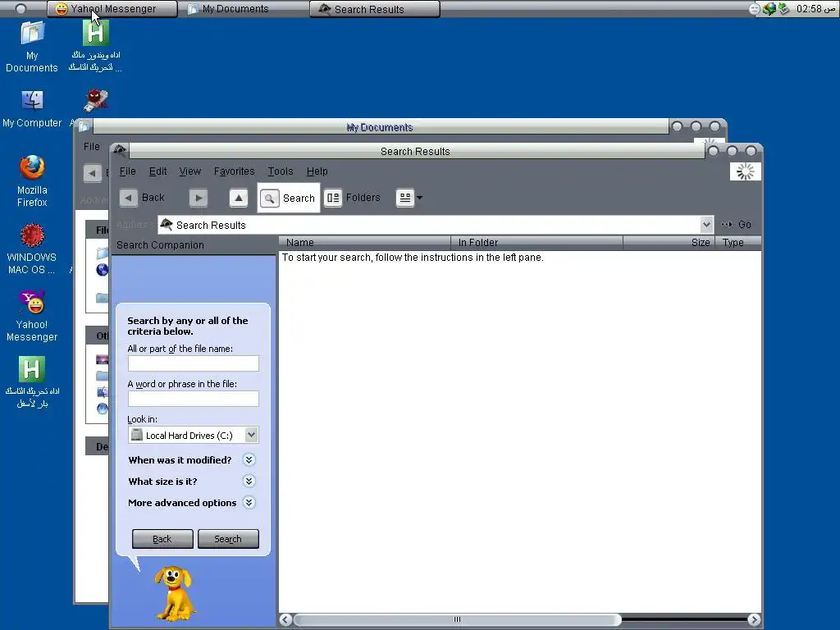Viewport: 840px width, 630px height.
Task: Click Search Results icon in address bar
Action: point(167,225)
